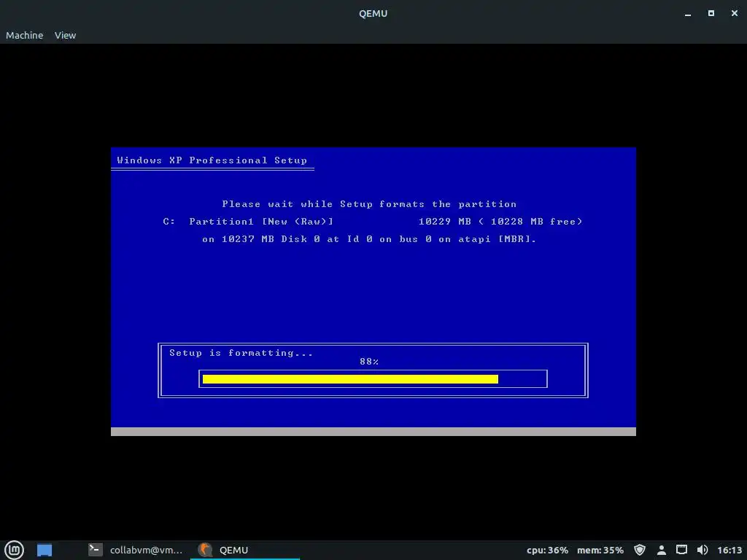Open the Machine menu
The image size is (747, 560).
(x=24, y=35)
